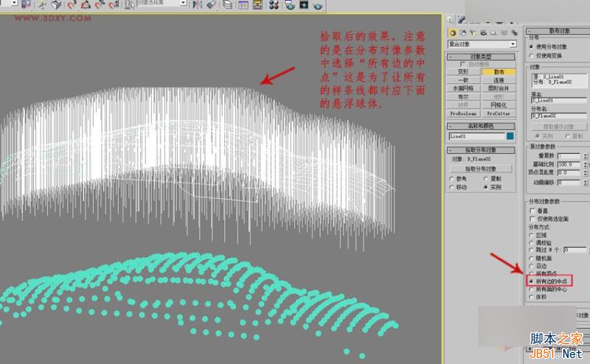Open Render Setup teapot icon
Viewport: 590px width, 364px height.
(x=290, y=4)
